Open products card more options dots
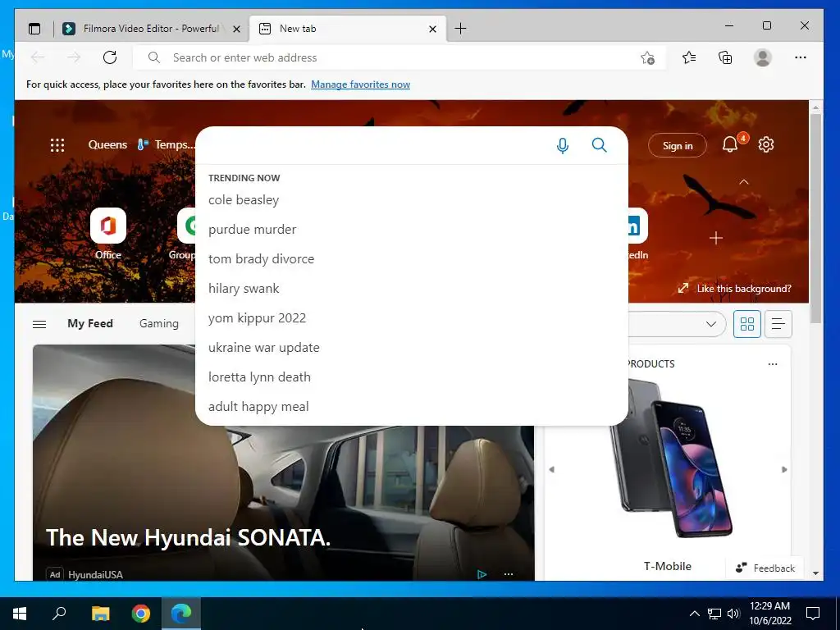This screenshot has width=840, height=630. 773,363
